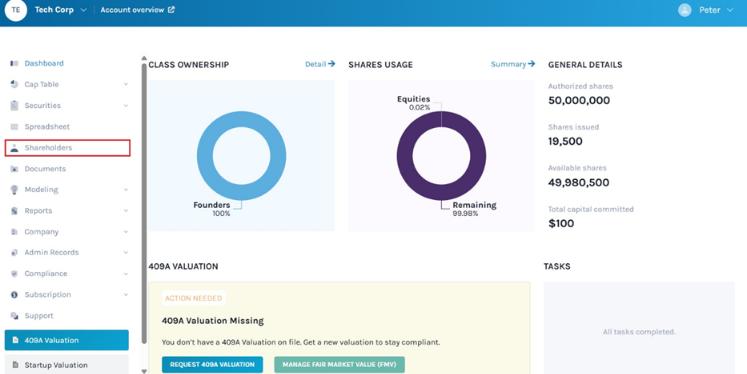This screenshot has width=747, height=374.
Task: Click the 409A Valuation Missing heading
Action: [212, 321]
